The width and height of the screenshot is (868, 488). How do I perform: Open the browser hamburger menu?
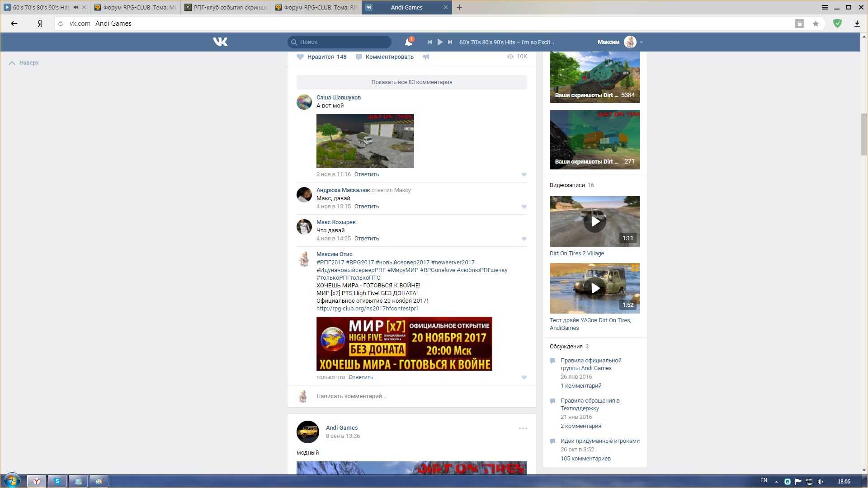tap(825, 7)
